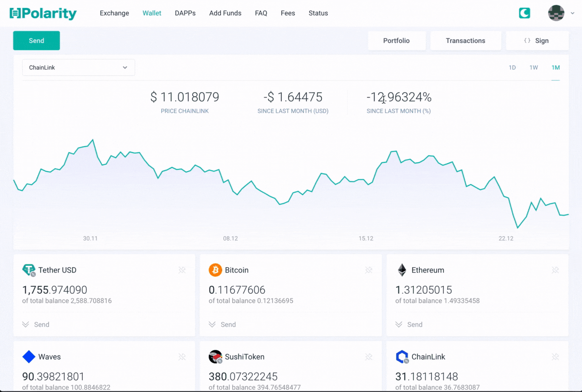Switch chart range to 1M

point(555,68)
